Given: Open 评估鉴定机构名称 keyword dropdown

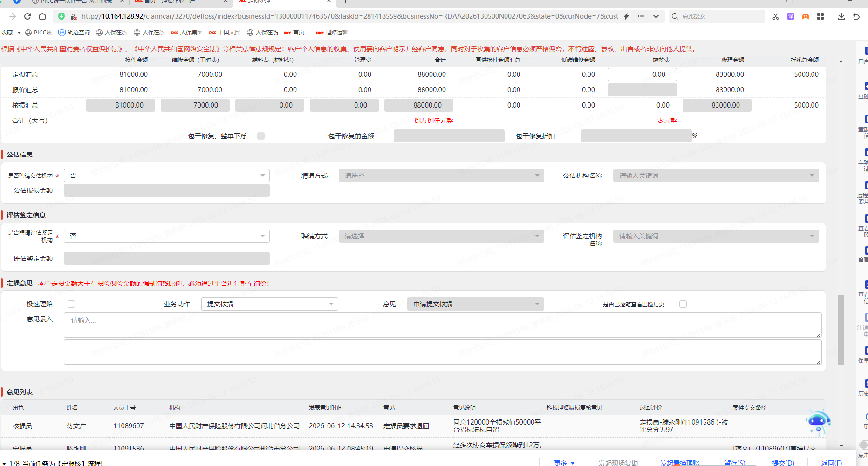Looking at the screenshot, I should (x=716, y=236).
